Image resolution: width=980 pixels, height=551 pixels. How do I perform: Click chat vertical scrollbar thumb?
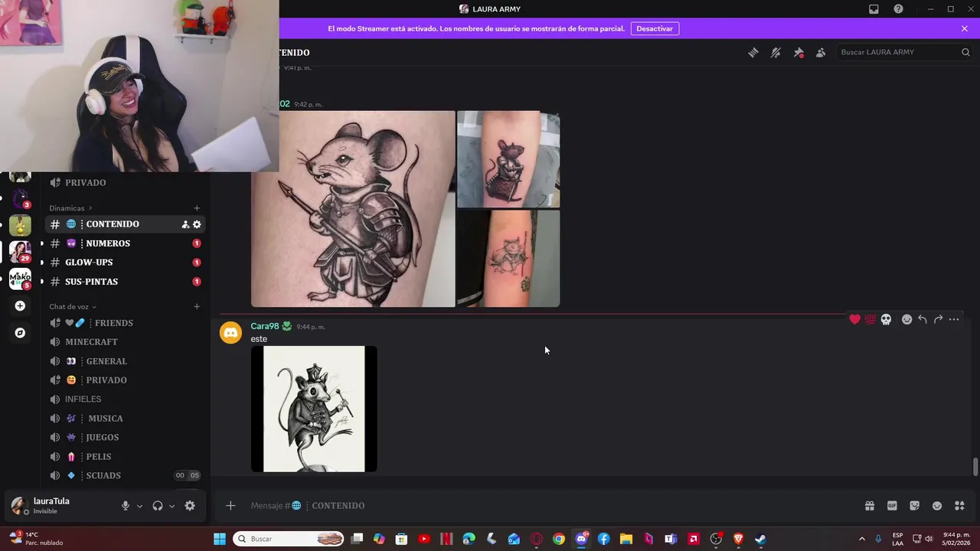975,467
